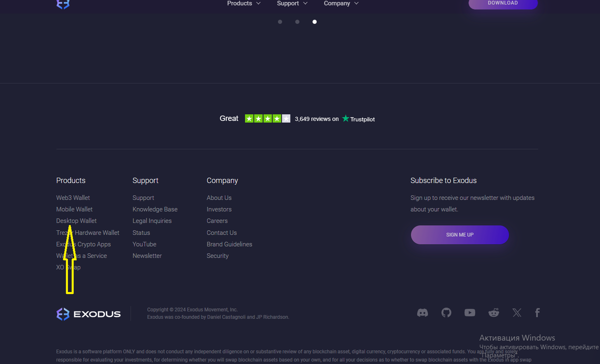
Task: Open the Reddit social icon
Action: [493, 313]
